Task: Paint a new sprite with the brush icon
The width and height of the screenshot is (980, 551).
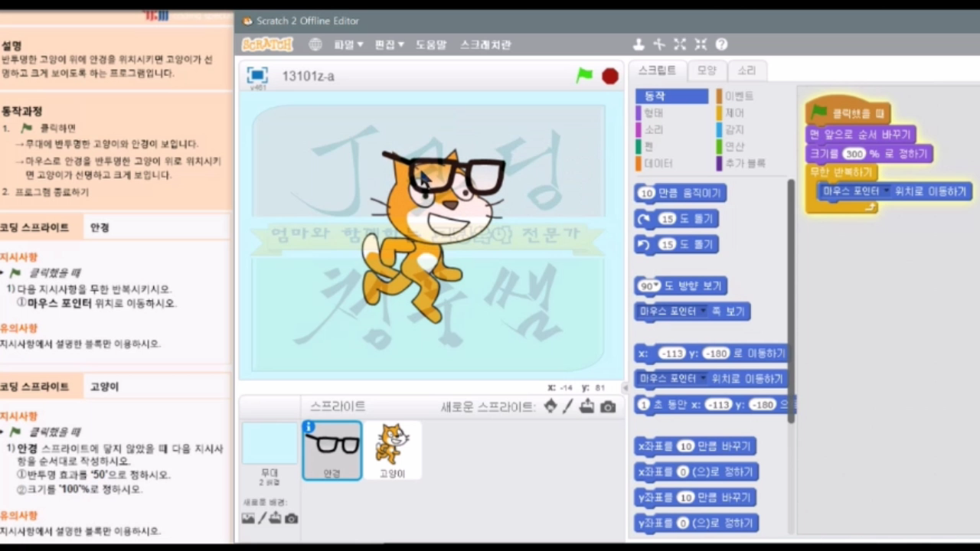Action: (568, 407)
